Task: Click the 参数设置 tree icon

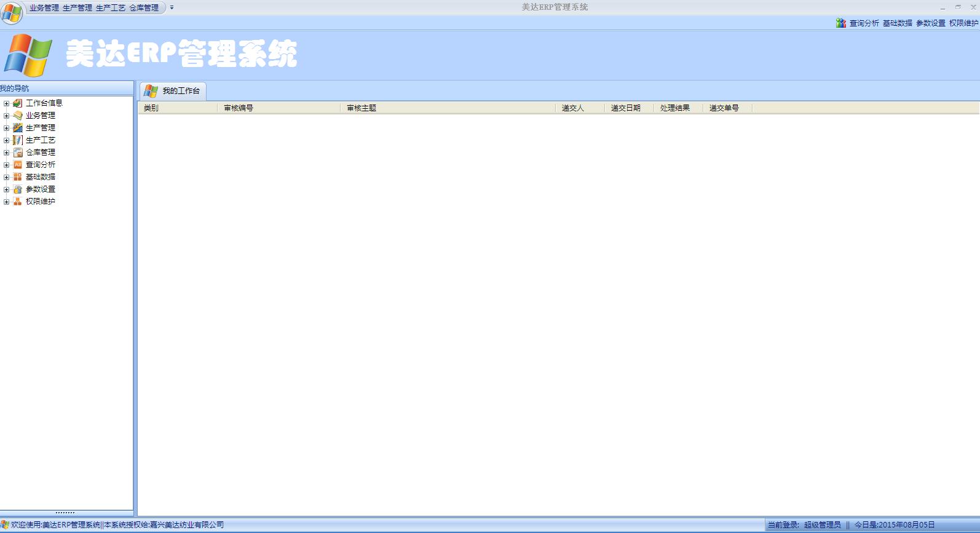Action: (18, 189)
